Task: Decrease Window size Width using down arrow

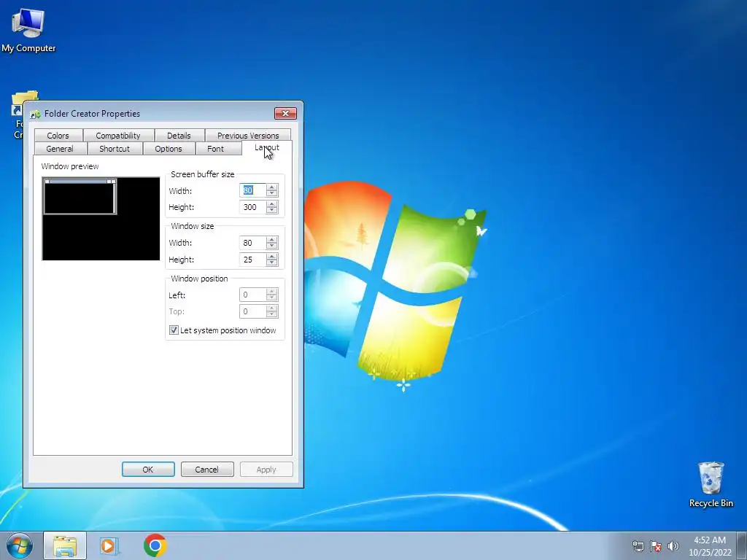Action: [x=272, y=246]
